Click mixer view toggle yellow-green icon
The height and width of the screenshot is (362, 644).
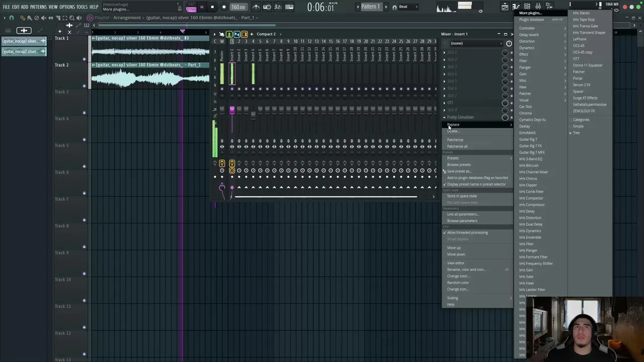point(229,34)
